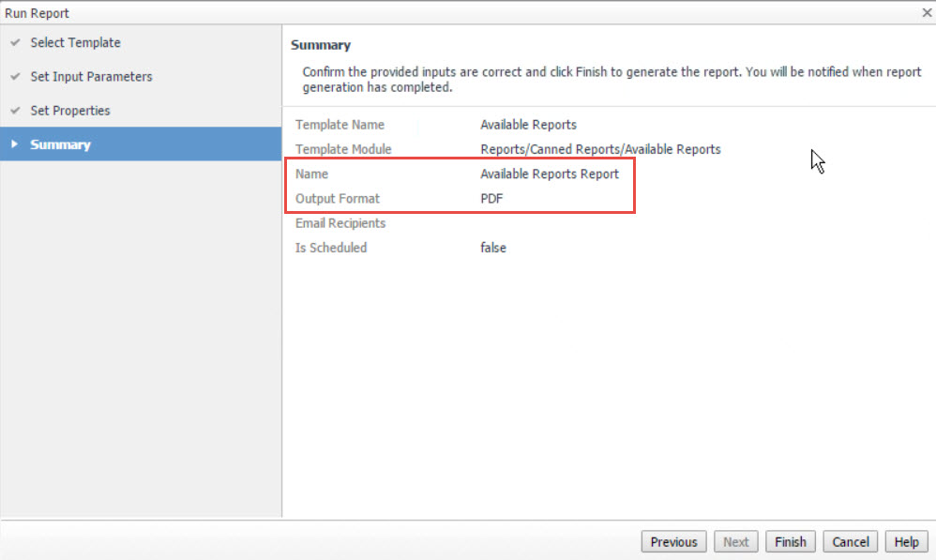
Task: Click the arrow icon beside Summary step
Action: [14, 144]
